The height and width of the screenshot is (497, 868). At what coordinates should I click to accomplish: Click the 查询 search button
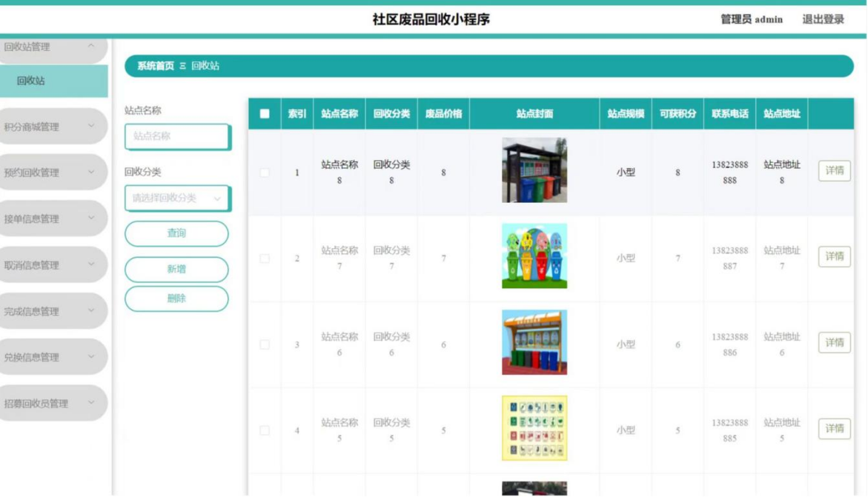click(176, 233)
